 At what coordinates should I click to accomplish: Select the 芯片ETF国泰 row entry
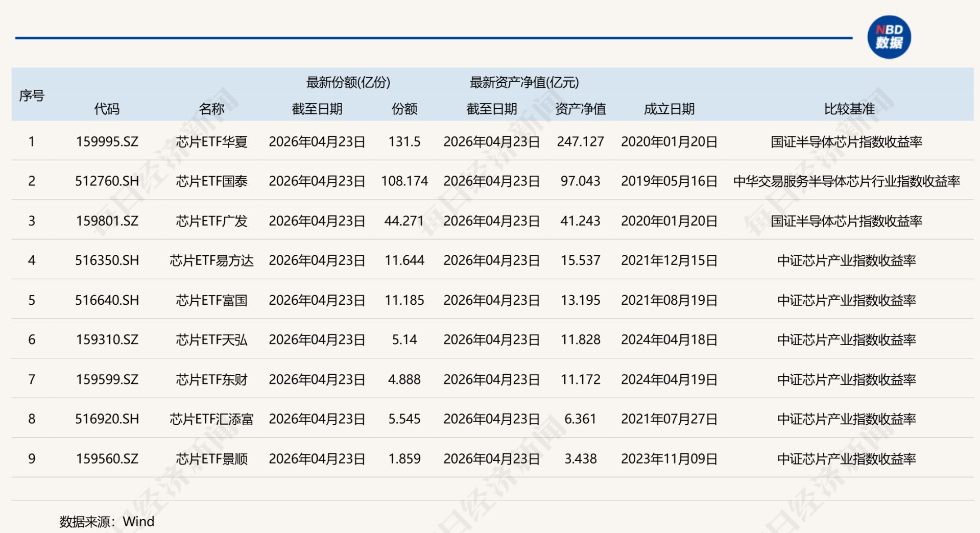point(211,181)
